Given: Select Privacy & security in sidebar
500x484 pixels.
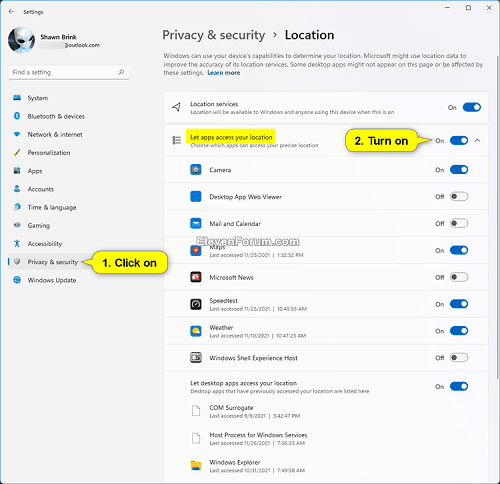Looking at the screenshot, I should (x=52, y=262).
